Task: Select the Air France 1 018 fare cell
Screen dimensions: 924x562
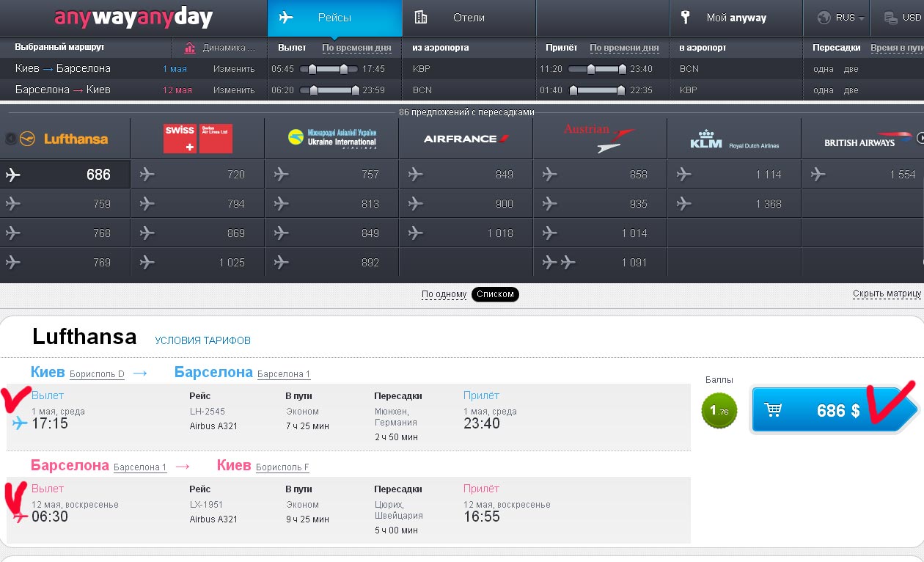Action: click(x=466, y=233)
